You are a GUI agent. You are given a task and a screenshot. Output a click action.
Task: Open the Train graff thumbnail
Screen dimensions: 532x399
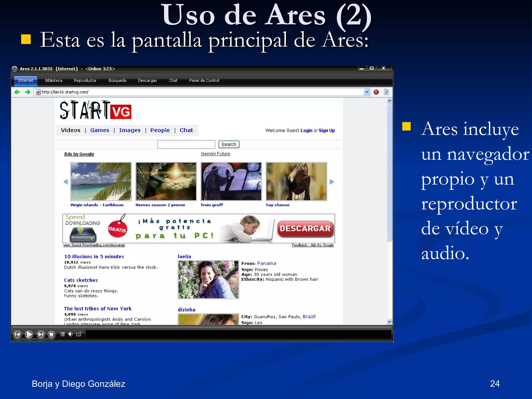[231, 181]
